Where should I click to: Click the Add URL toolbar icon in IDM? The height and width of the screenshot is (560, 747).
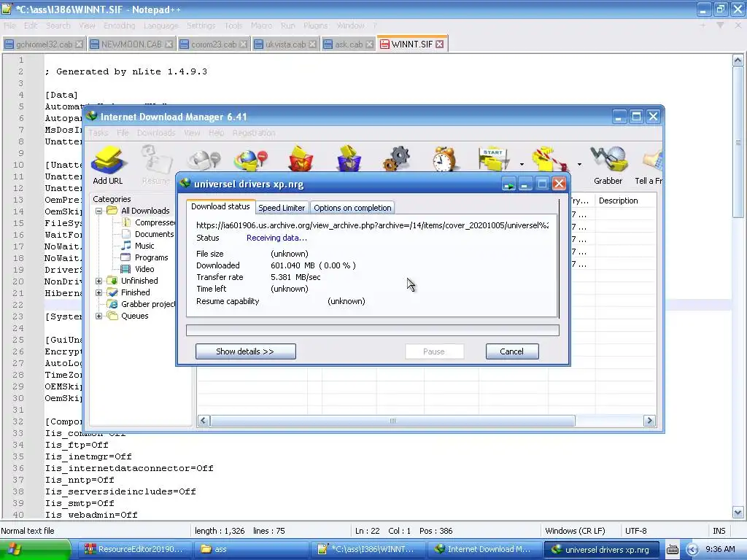[108, 165]
